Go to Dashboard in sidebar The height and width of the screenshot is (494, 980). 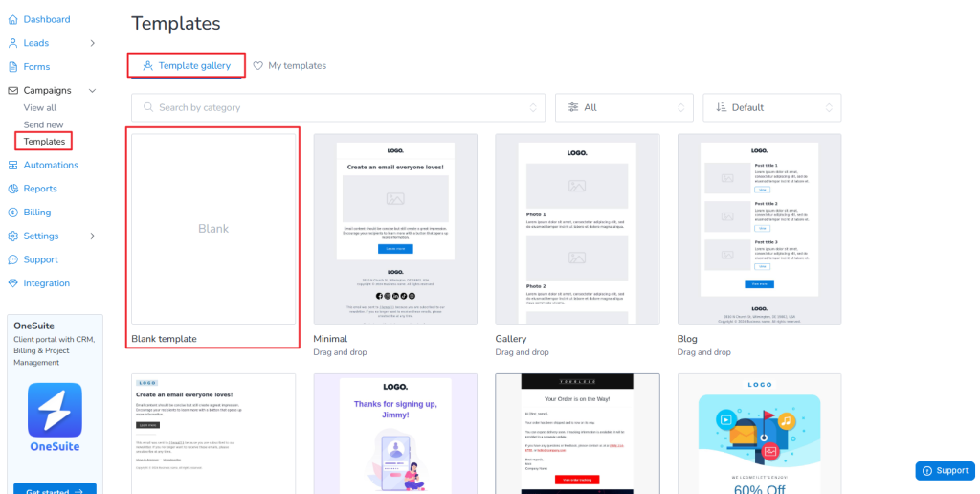click(47, 19)
